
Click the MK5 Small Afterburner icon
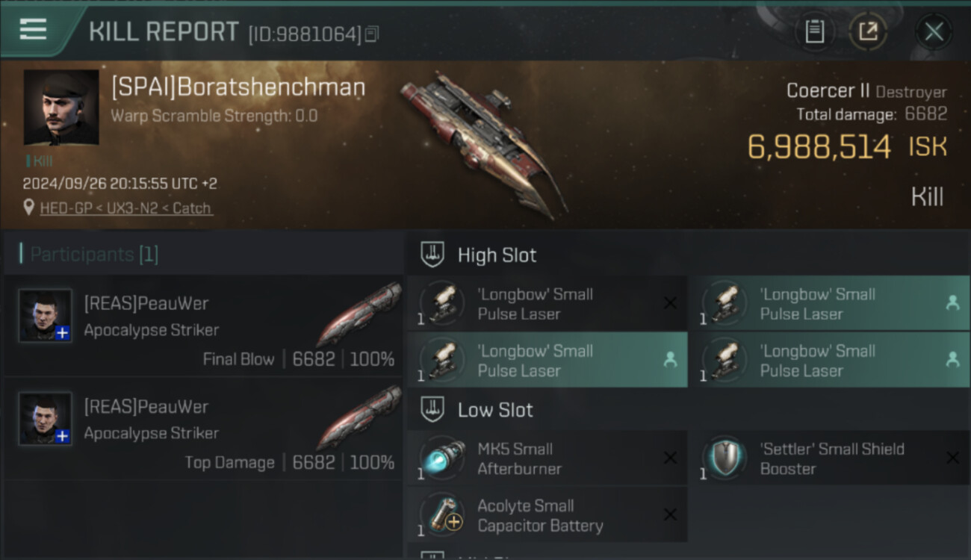click(442, 458)
